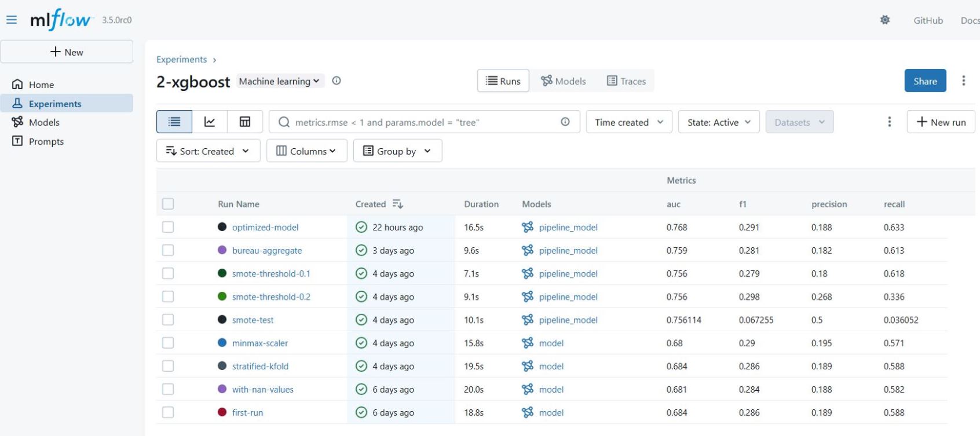Toggle the theme settings gear icon

point(885,20)
